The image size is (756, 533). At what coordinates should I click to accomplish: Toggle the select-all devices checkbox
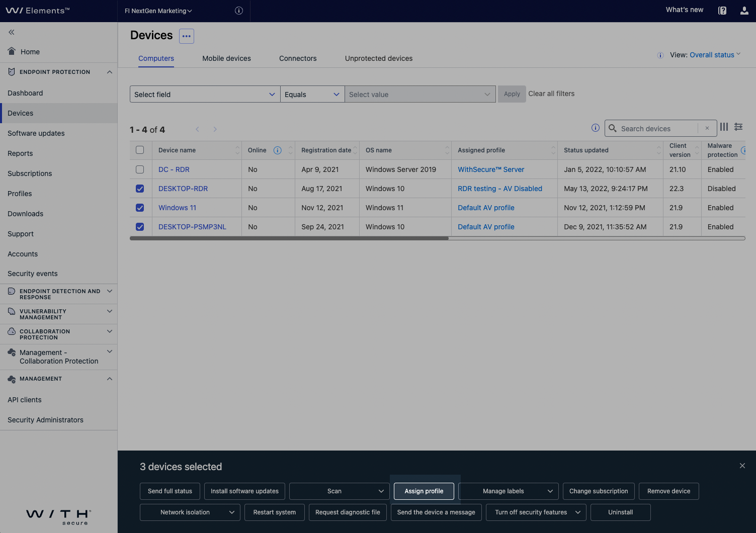[140, 149]
